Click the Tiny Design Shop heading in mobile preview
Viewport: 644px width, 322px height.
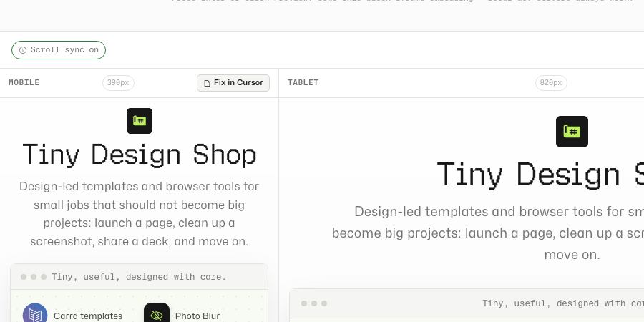(x=140, y=155)
